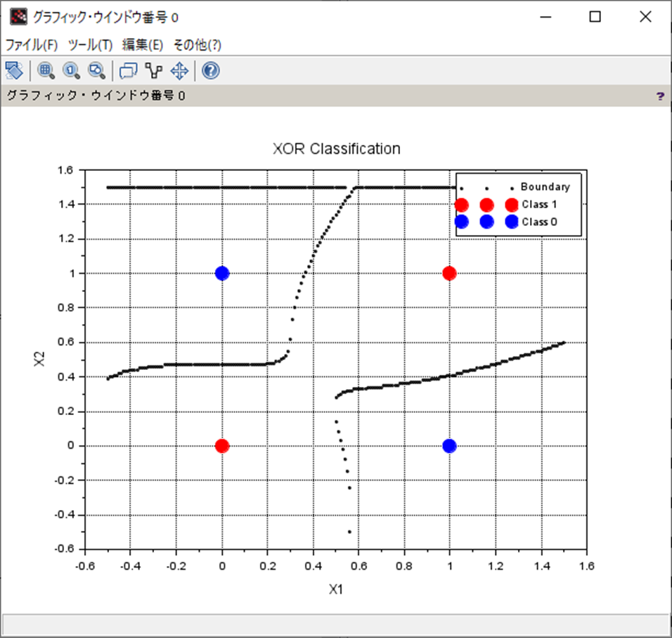Open the ツール(T) menu
Image resolution: width=672 pixels, height=638 pixels.
(x=90, y=44)
